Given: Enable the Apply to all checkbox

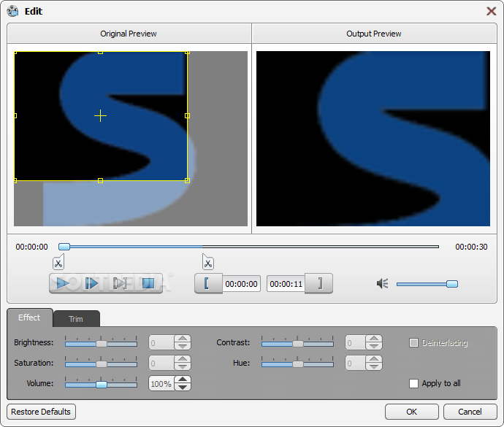Looking at the screenshot, I should click(x=413, y=383).
